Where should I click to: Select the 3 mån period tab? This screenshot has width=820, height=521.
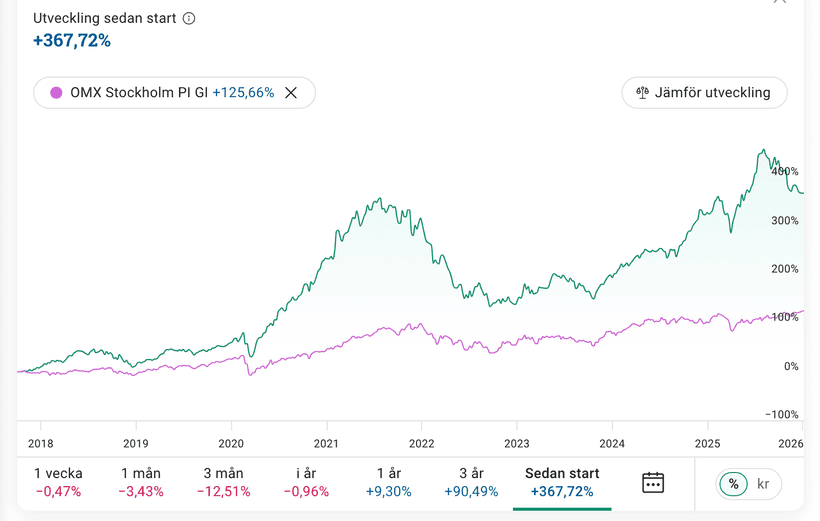[x=223, y=482]
